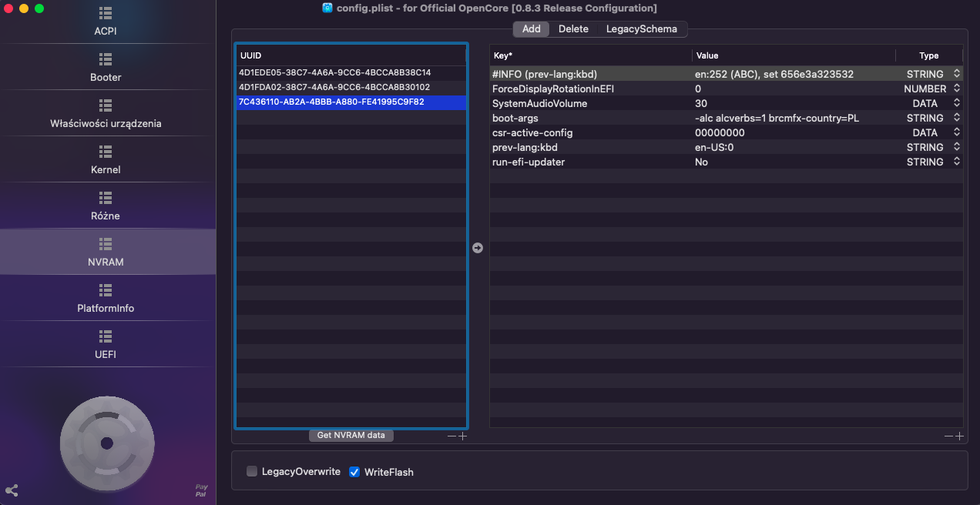Image resolution: width=980 pixels, height=505 pixels.
Task: Add a new UUID with the plus button
Action: tap(462, 436)
